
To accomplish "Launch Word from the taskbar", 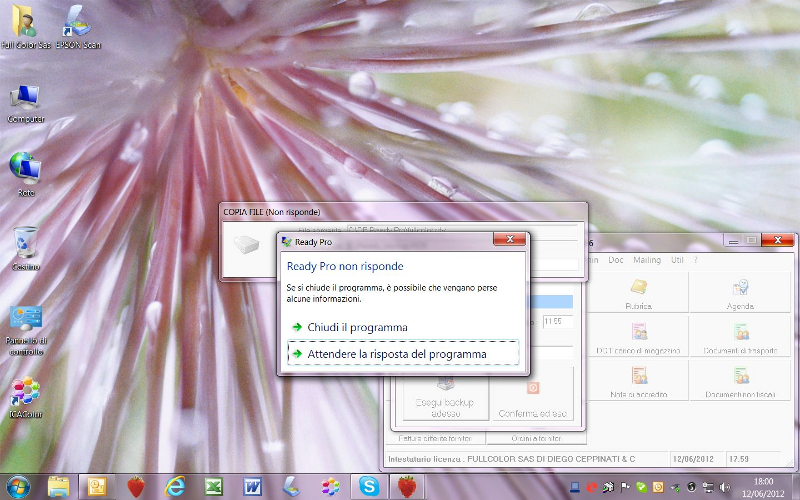I will pyautogui.click(x=253, y=486).
